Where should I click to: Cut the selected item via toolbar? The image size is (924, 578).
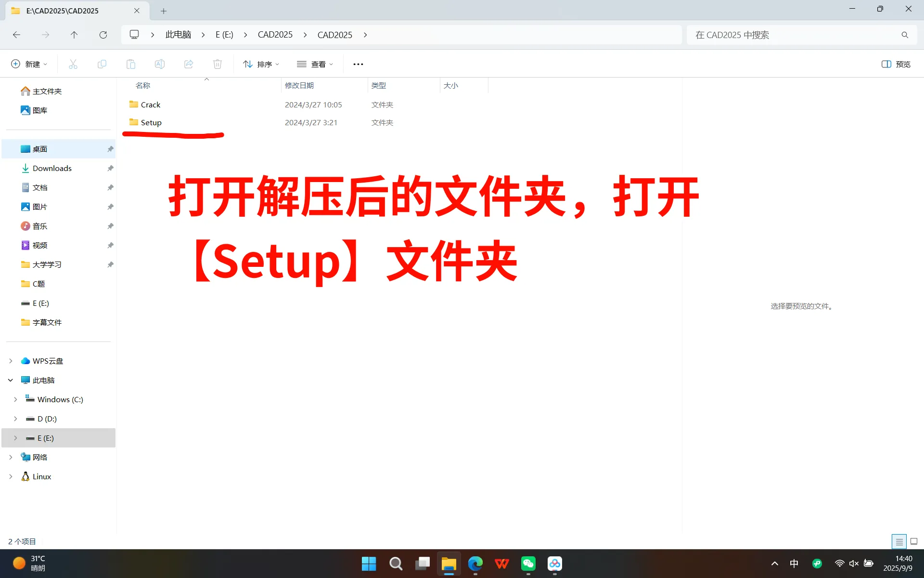coord(73,64)
